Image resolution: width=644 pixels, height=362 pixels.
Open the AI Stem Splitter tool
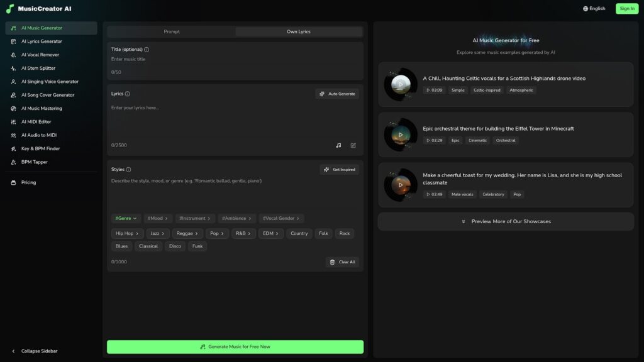[x=38, y=68]
